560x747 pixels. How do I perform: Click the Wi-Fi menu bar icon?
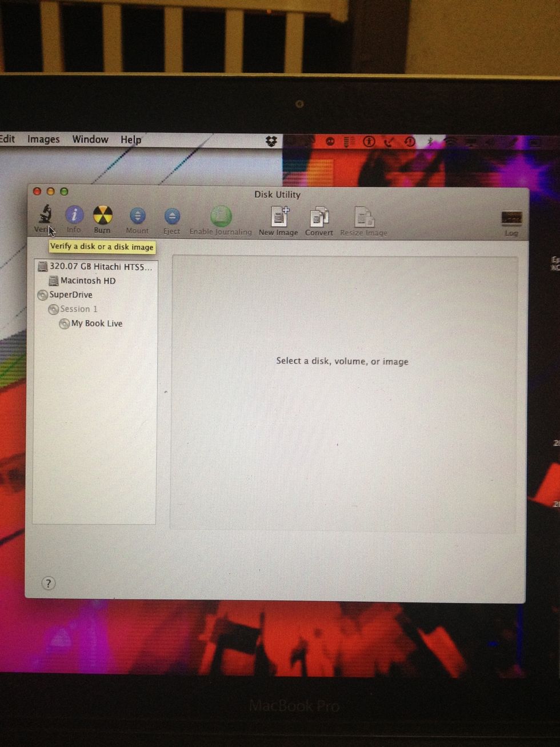pyautogui.click(x=451, y=141)
